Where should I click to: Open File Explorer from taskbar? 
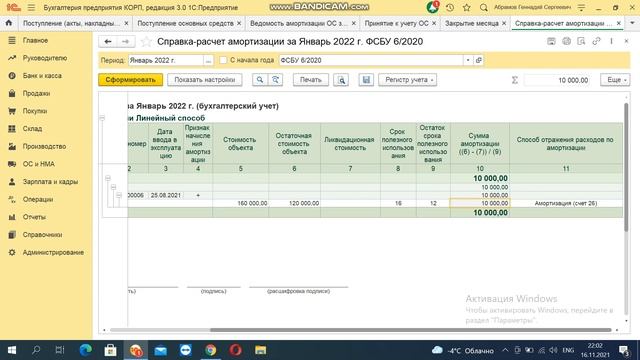coord(260,350)
